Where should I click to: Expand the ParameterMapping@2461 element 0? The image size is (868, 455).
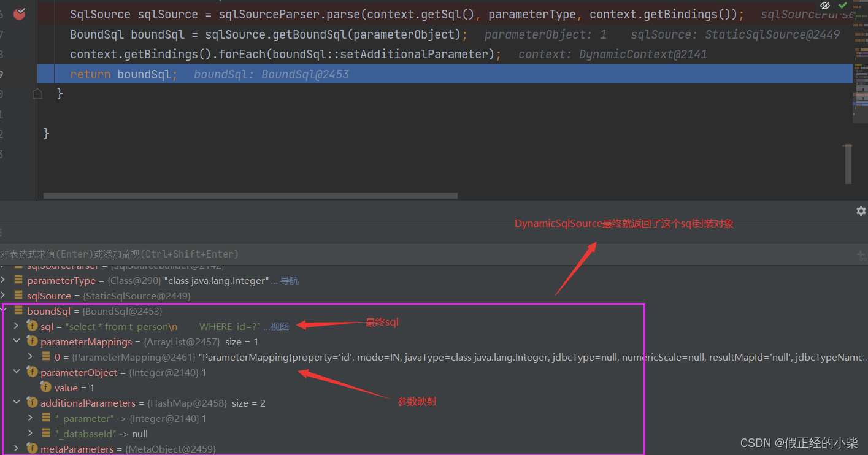coord(30,357)
